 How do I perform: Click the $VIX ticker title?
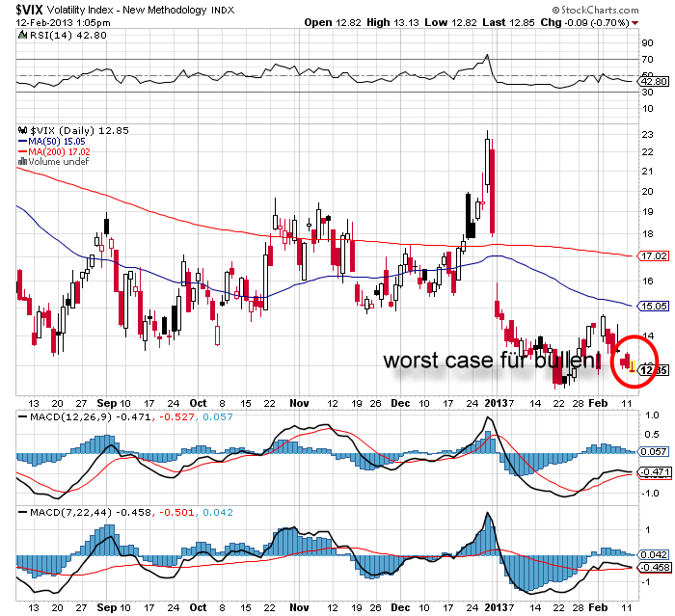(x=29, y=10)
